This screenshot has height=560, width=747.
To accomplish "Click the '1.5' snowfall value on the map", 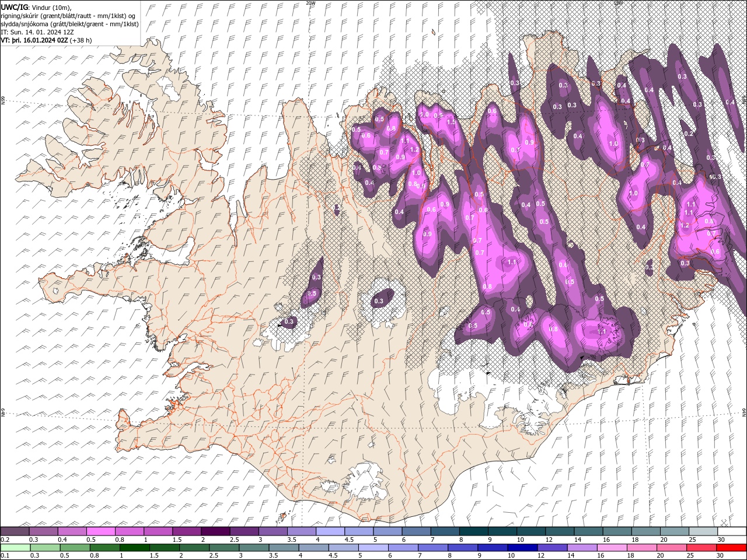I will click(x=451, y=123).
